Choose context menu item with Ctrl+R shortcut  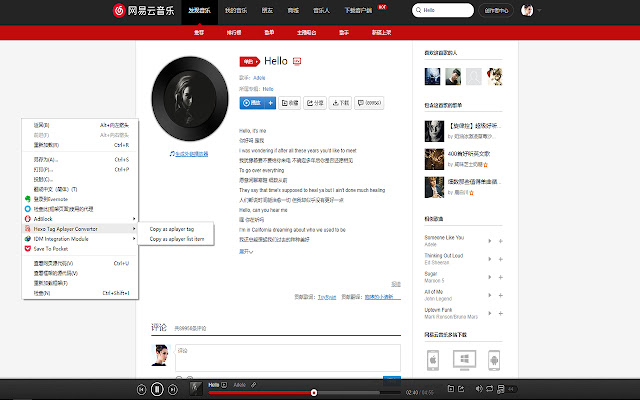click(x=80, y=145)
